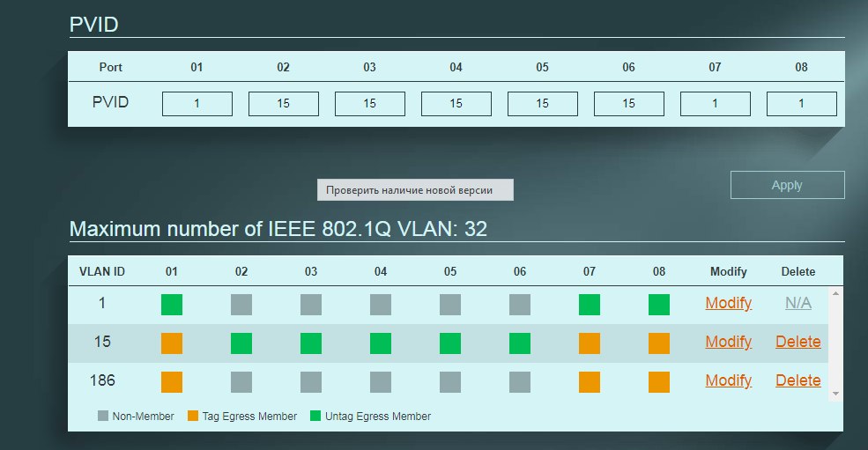Viewport: 868px width, 450px height.
Task: Click the Проверить наличие новой версии button
Action: pyautogui.click(x=415, y=190)
